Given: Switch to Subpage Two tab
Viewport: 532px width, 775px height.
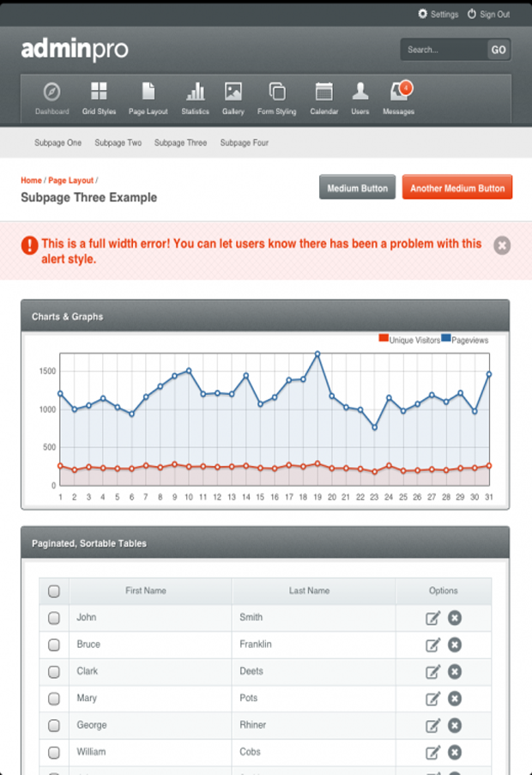Looking at the screenshot, I should click(x=118, y=142).
